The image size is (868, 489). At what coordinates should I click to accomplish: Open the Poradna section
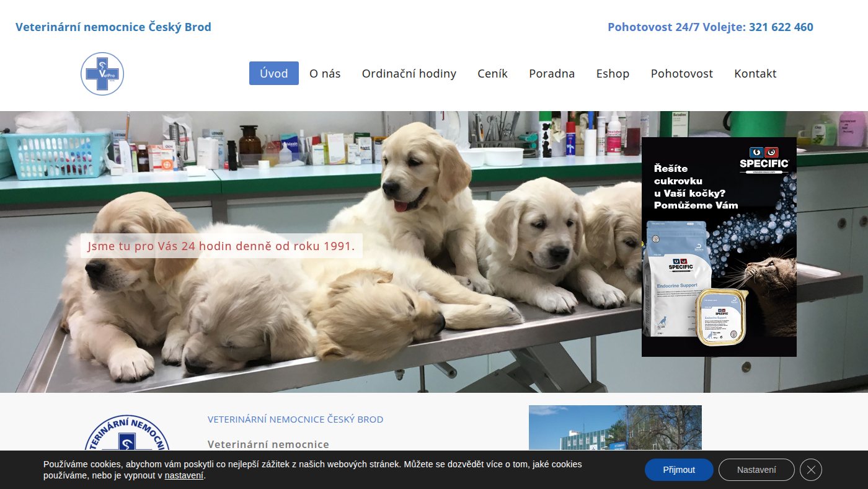(552, 73)
